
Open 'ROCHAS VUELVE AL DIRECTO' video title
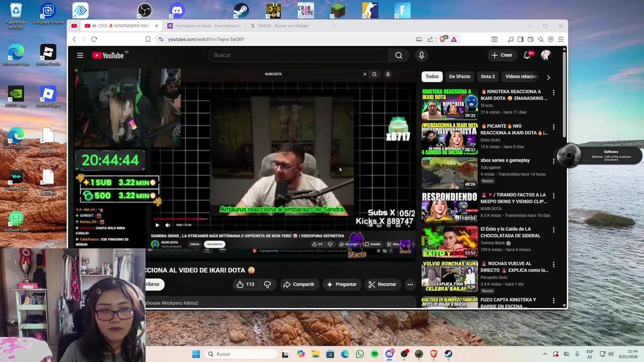514,266
